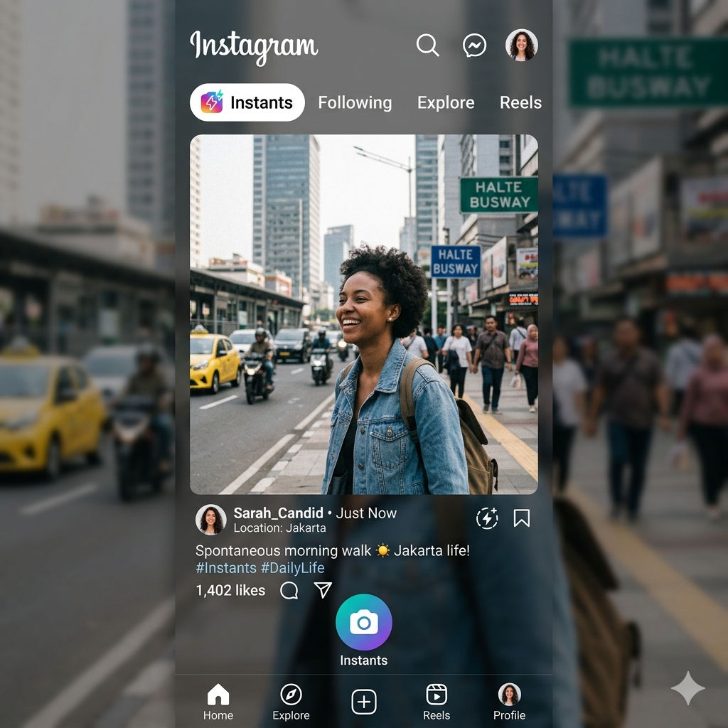The width and height of the screenshot is (728, 728).
Task: Open Sarah_Candid's post avatar
Action: click(210, 520)
